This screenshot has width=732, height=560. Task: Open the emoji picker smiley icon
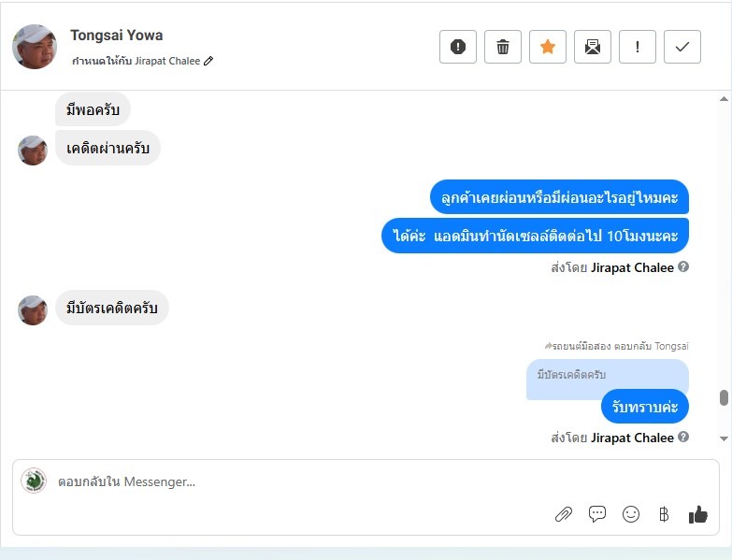pos(631,514)
